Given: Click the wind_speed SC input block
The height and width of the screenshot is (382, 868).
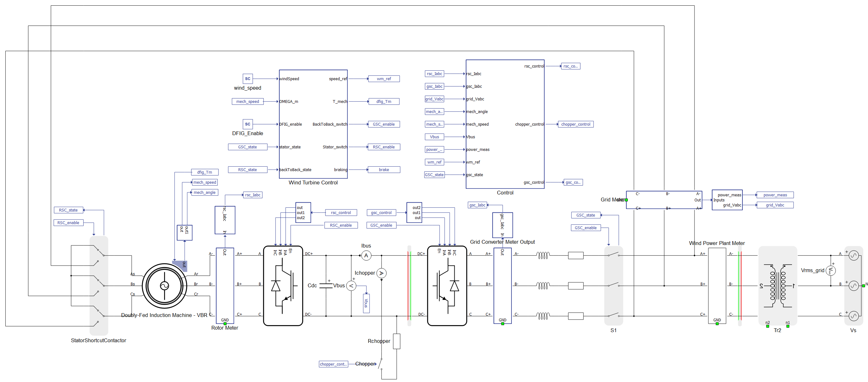Looking at the screenshot, I should pyautogui.click(x=247, y=79).
